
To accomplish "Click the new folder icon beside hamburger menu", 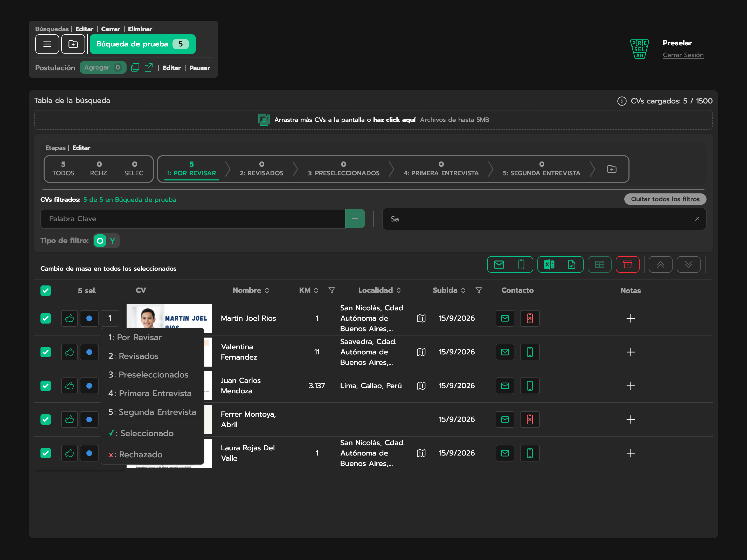I will [x=73, y=44].
